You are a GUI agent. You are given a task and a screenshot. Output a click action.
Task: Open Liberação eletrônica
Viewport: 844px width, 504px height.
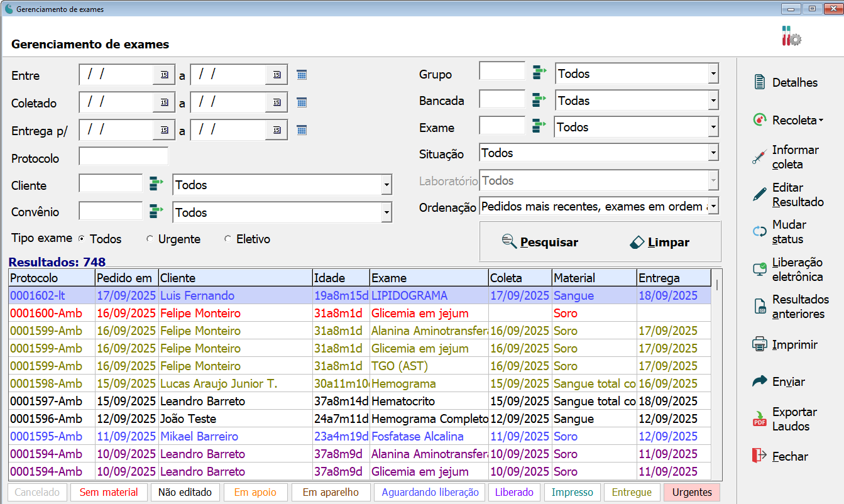(x=788, y=269)
